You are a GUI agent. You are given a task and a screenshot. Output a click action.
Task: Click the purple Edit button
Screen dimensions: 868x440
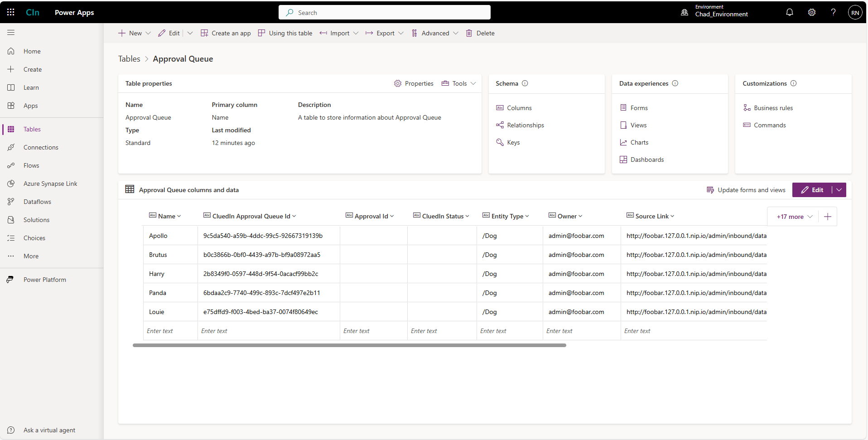812,190
